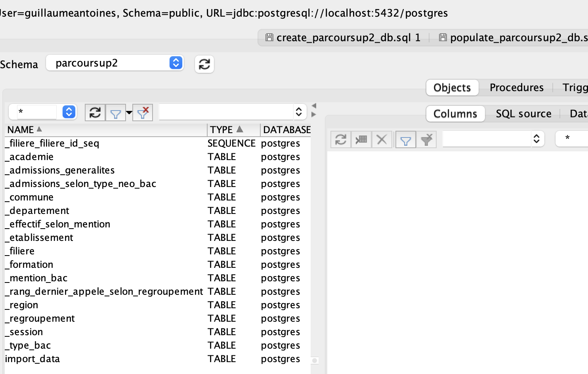Screen dimensions: 588x374
Task: Select the _type_bac table row
Action: 158,345
